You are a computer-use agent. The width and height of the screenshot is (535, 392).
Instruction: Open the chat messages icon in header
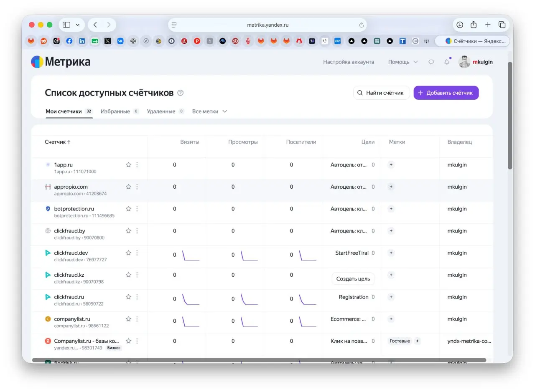[x=431, y=62]
